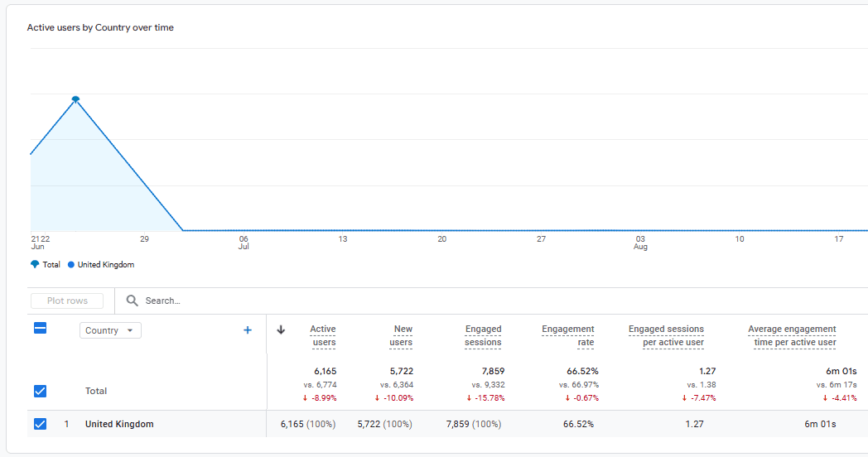The width and height of the screenshot is (868, 457).
Task: Click Average engagement time per active user header
Action: click(792, 335)
